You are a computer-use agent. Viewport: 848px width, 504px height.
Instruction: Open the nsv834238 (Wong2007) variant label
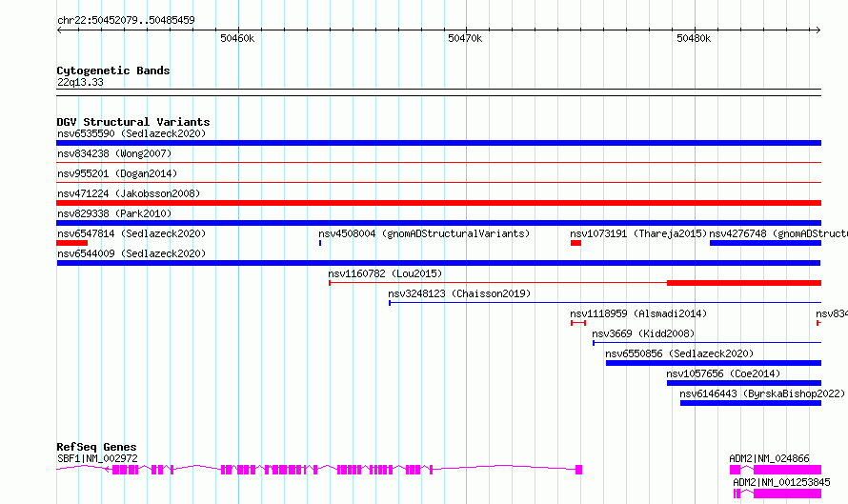[114, 153]
